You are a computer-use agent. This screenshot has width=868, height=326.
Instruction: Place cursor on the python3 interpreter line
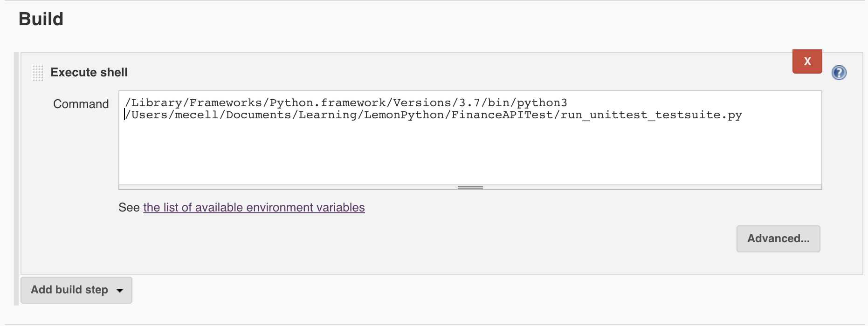pyautogui.click(x=346, y=102)
